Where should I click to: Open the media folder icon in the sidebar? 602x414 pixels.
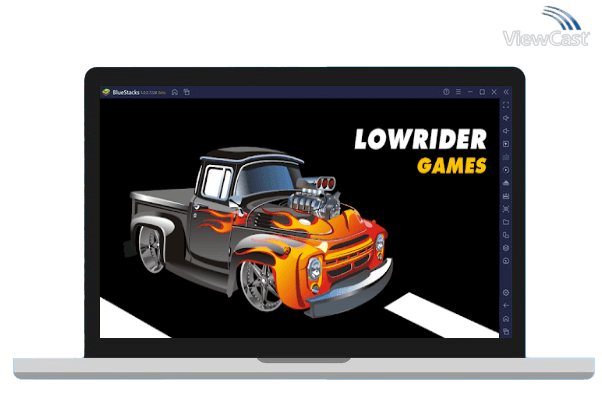click(506, 222)
